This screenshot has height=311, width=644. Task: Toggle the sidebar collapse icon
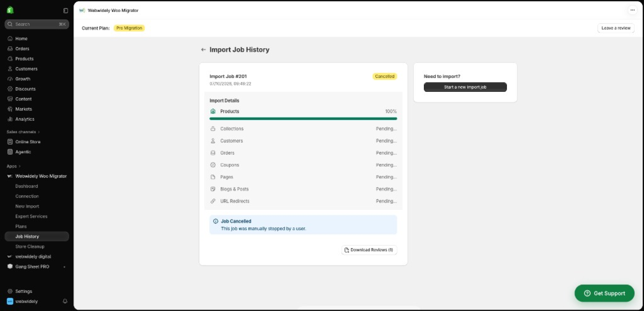click(66, 11)
